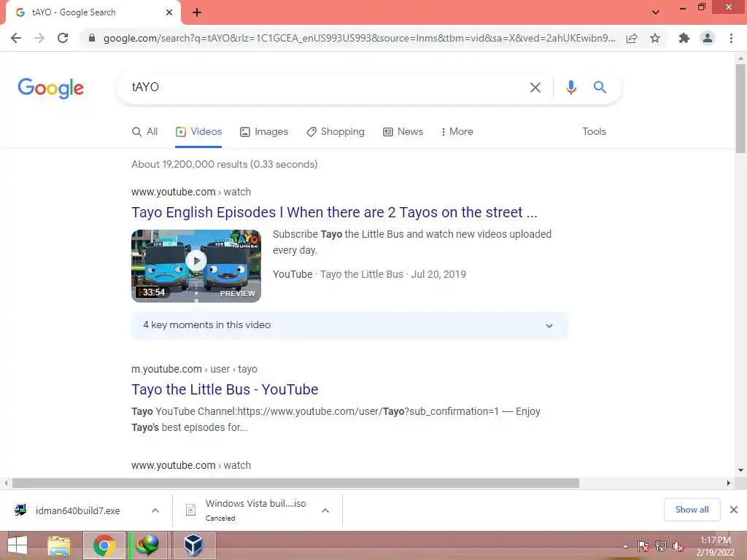
Task: Open search Tools options
Action: coord(594,132)
